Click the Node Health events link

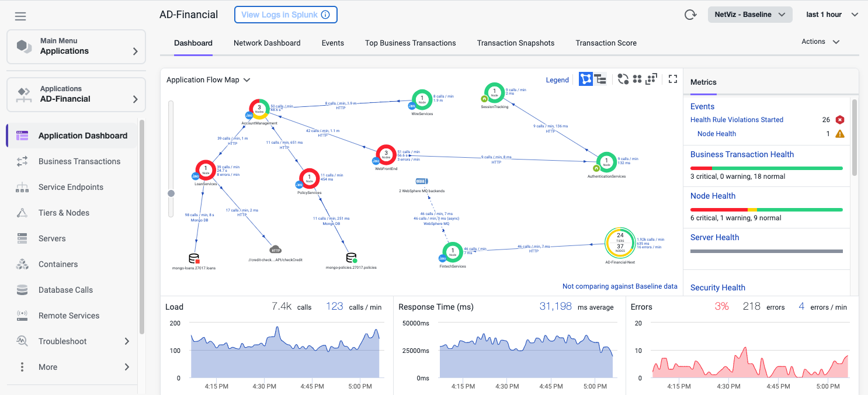(x=717, y=134)
